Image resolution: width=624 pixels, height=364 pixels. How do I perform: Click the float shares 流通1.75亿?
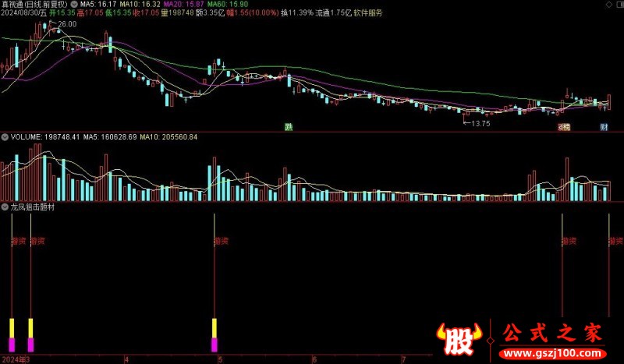coord(334,12)
